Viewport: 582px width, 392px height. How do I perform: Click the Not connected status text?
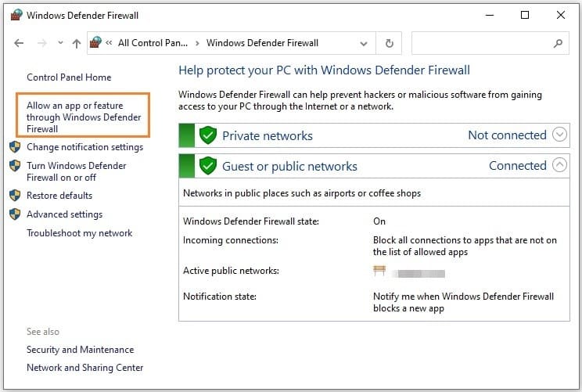click(507, 135)
